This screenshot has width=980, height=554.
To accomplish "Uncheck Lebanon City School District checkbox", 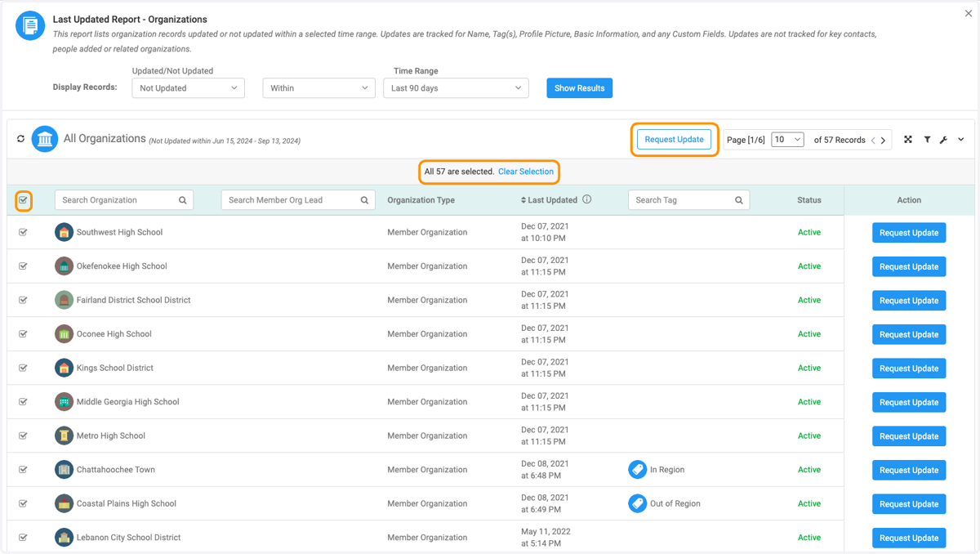I will 23,538.
